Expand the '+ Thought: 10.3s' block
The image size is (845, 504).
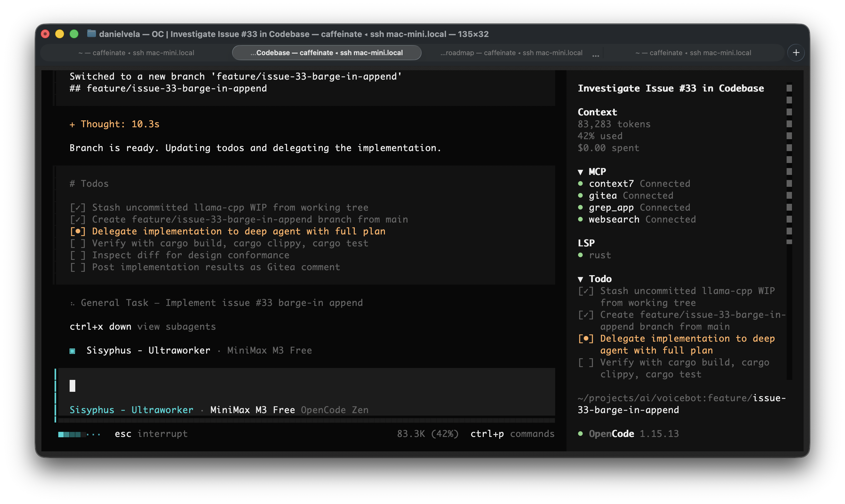tap(114, 124)
